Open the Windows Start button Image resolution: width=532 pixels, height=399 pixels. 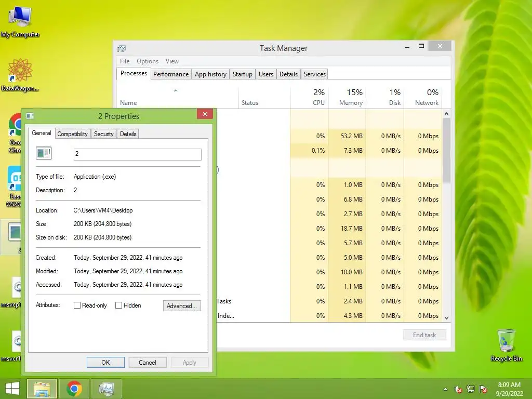[x=12, y=389]
